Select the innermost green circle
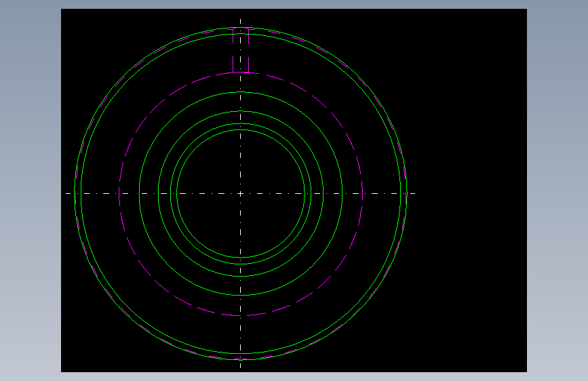This screenshot has height=381, width=588. tap(241, 194)
